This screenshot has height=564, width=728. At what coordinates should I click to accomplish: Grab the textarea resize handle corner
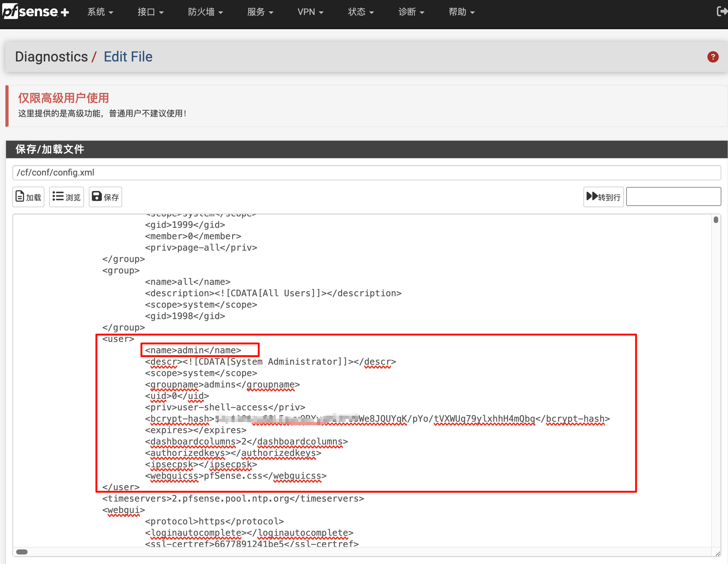(x=718, y=554)
